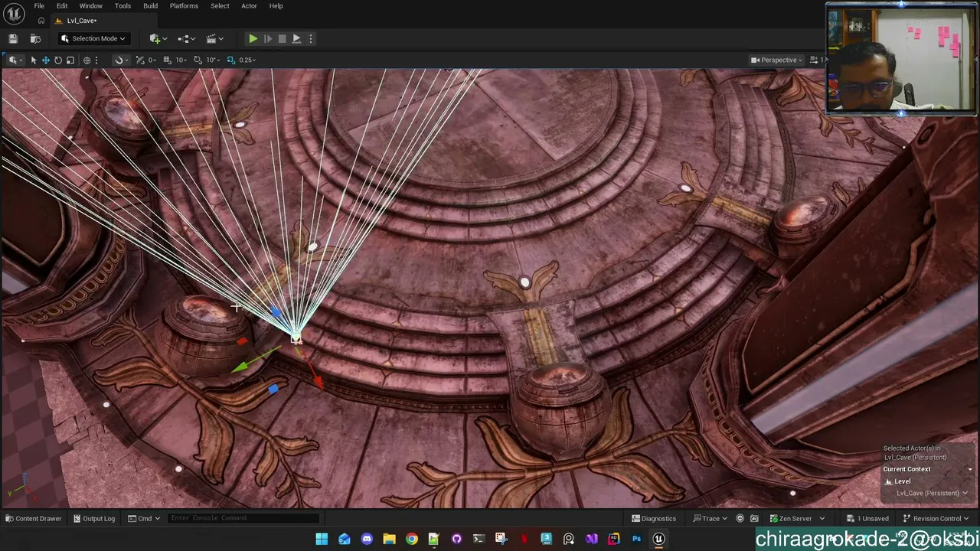
Task: Click the green Play button
Action: point(253,38)
